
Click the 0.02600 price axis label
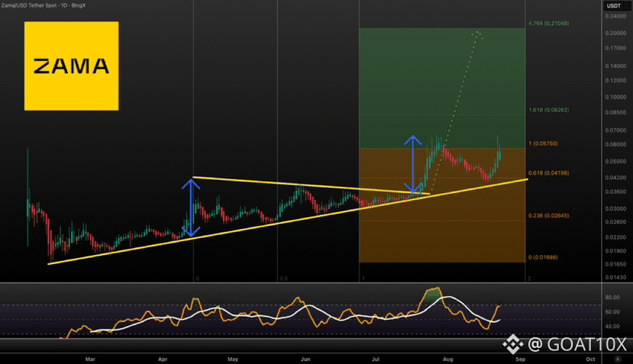tap(615, 222)
